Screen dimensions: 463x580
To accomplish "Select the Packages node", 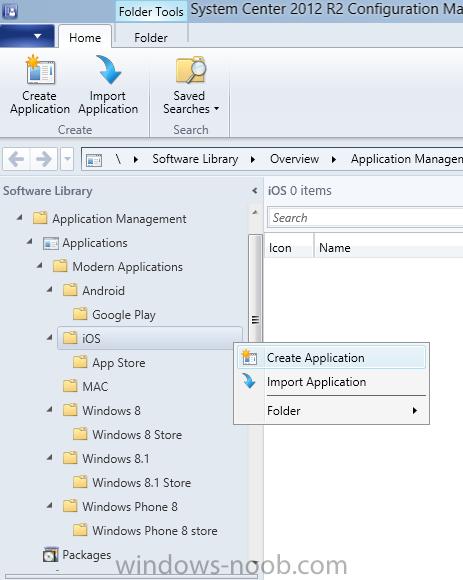I will tap(87, 555).
